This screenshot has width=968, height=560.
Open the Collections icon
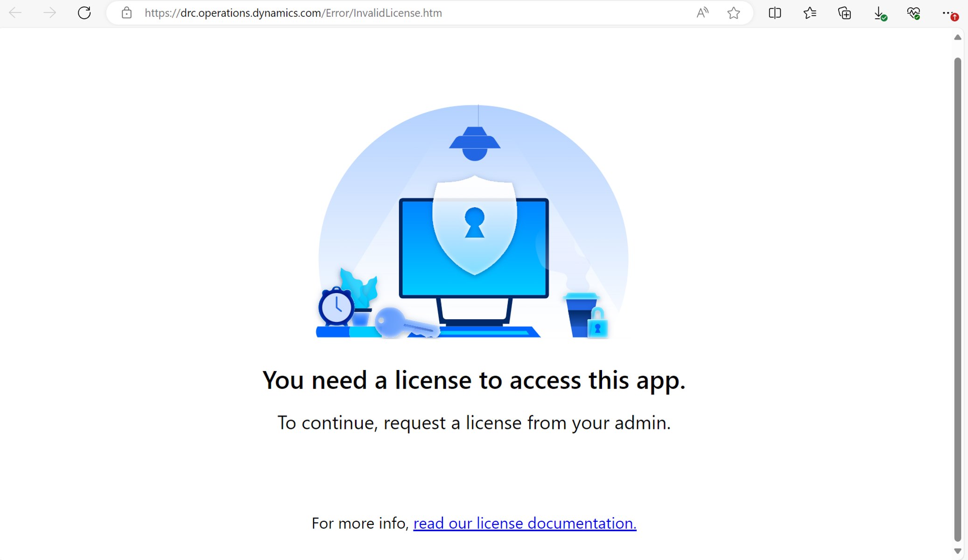(x=845, y=13)
